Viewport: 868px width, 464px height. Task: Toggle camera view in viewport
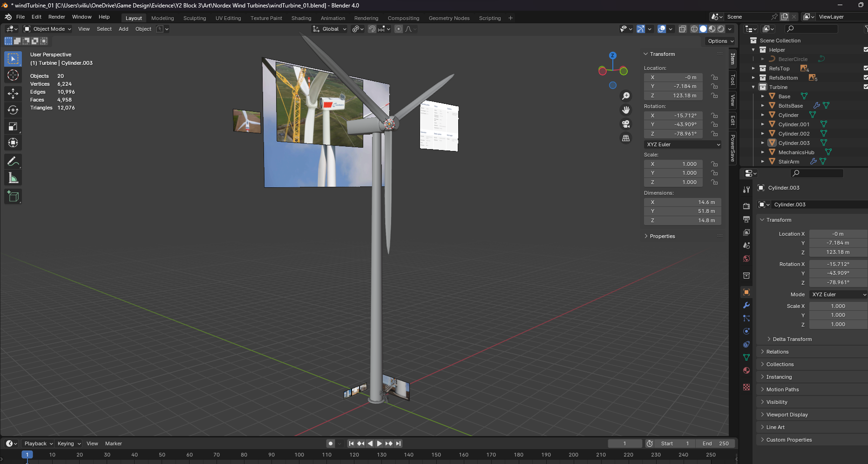(x=626, y=124)
